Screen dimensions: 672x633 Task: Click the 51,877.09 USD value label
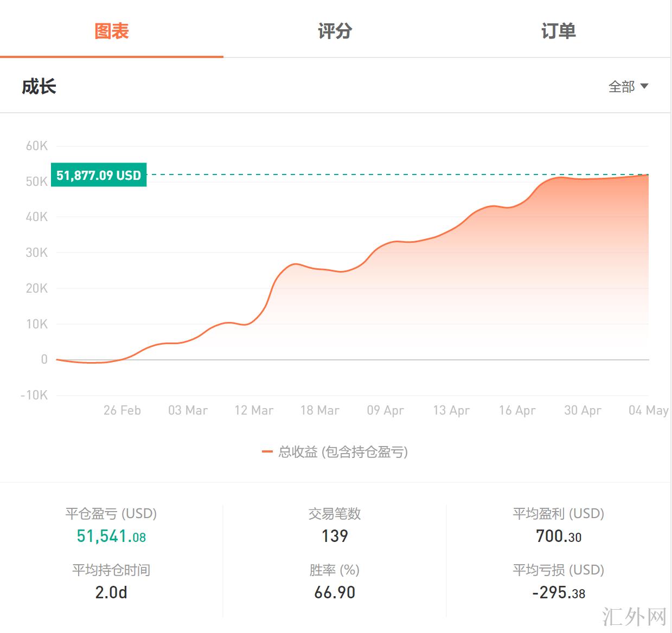[99, 175]
